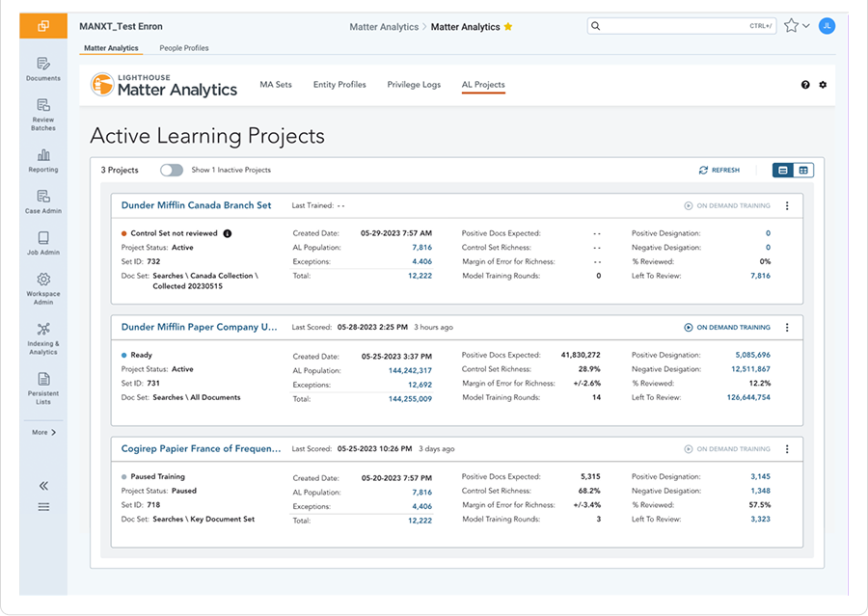Click the orange workspace logo icon
Viewport: 868px width, 616px height.
click(43, 26)
